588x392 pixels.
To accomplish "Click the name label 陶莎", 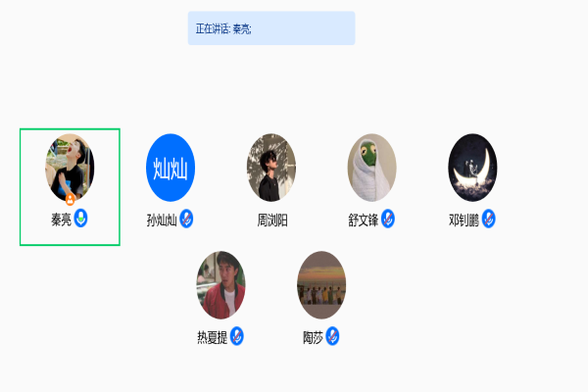I will 314,337.
